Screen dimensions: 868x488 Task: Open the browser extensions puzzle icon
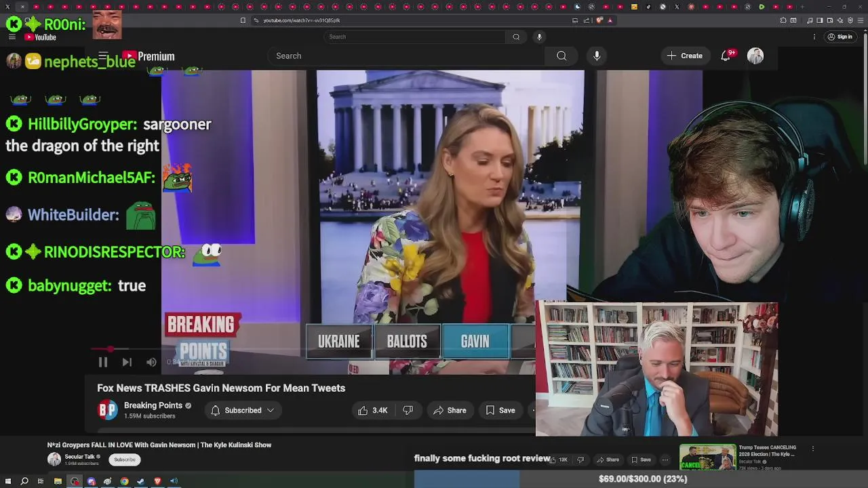783,20
